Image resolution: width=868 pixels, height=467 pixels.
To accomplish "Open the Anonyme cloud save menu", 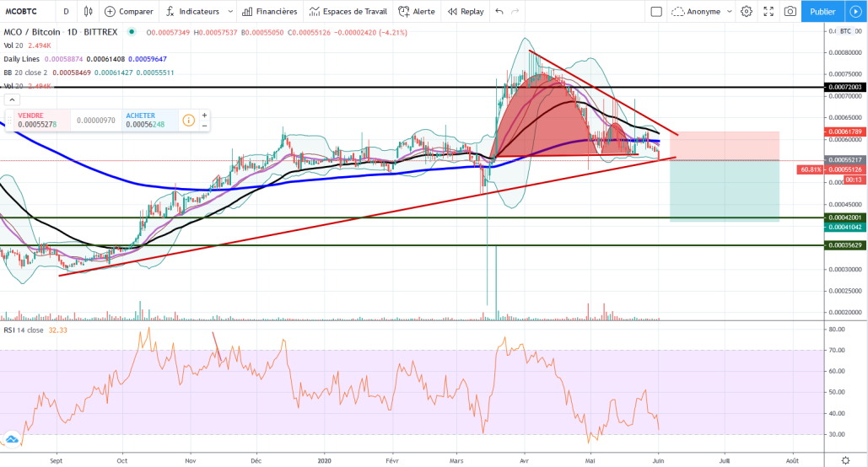I will 701,11.
